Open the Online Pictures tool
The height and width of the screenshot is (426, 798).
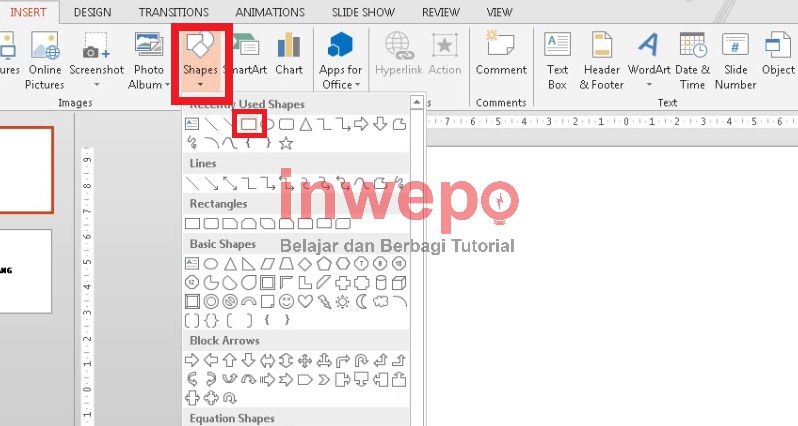click(x=45, y=60)
